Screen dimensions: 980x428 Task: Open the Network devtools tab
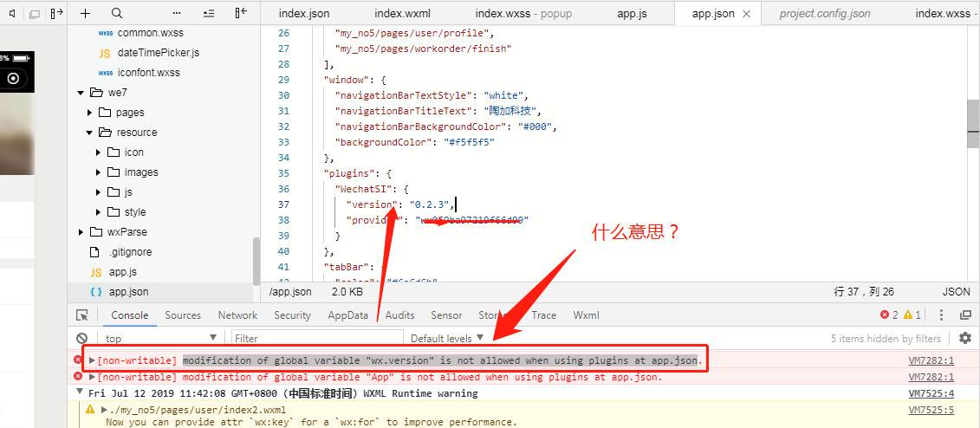click(237, 315)
